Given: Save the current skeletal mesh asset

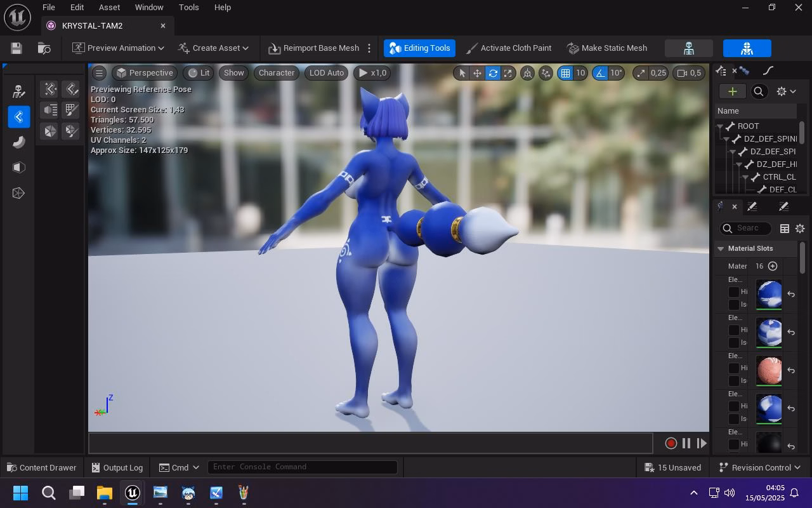Looking at the screenshot, I should coord(16,48).
